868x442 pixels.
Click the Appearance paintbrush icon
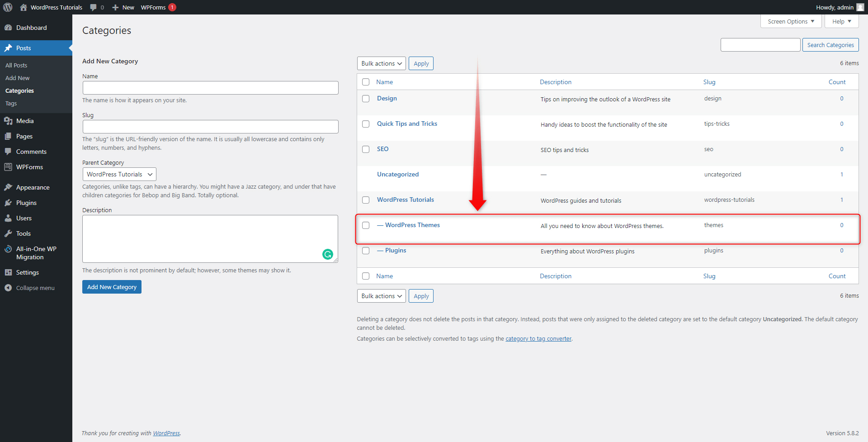tap(8, 187)
